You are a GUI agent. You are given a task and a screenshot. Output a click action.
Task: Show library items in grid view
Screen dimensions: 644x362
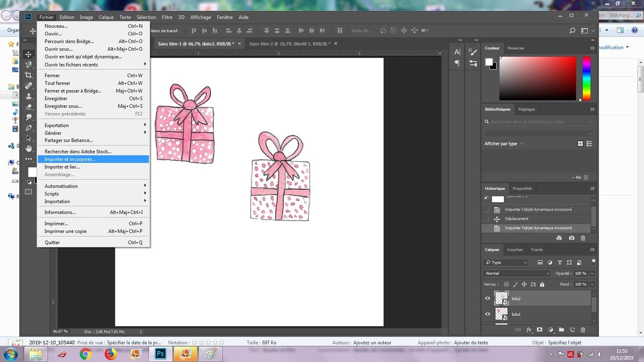coord(580,144)
